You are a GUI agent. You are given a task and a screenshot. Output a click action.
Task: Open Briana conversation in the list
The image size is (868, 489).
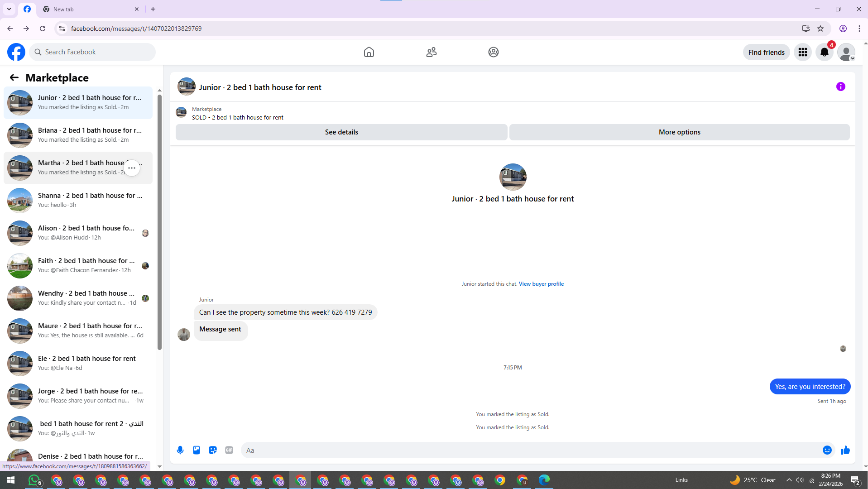click(x=78, y=135)
